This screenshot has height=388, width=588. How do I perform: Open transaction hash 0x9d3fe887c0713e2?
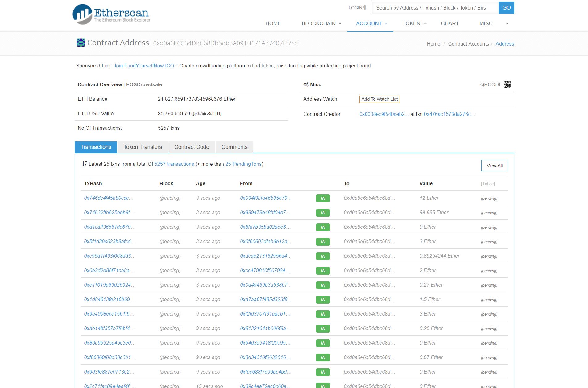109,372
